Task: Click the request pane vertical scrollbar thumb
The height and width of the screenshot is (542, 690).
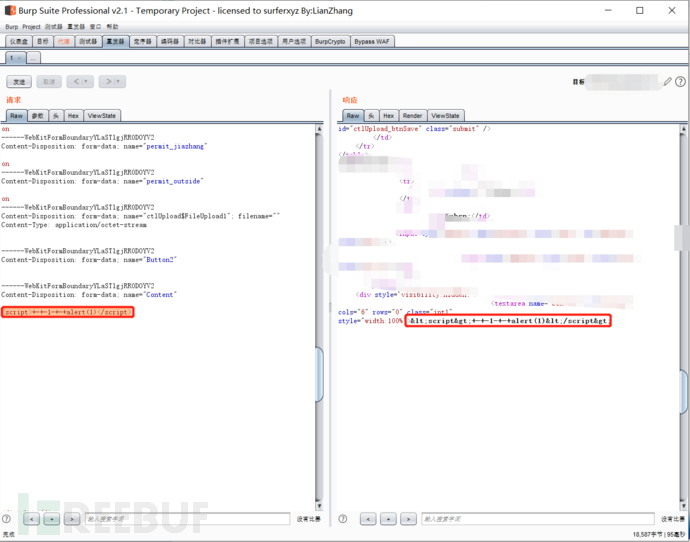Action: tap(319, 374)
